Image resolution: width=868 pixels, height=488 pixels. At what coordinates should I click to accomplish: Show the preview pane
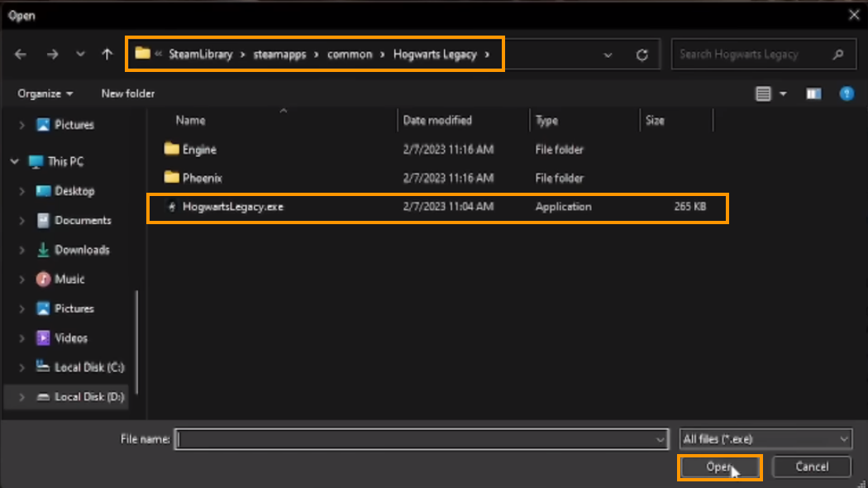(x=813, y=94)
